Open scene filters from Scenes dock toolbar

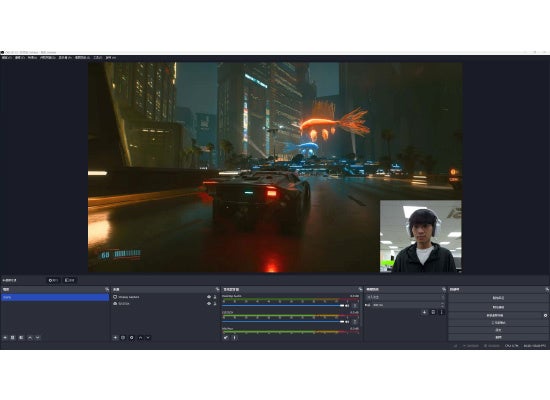point(21,338)
